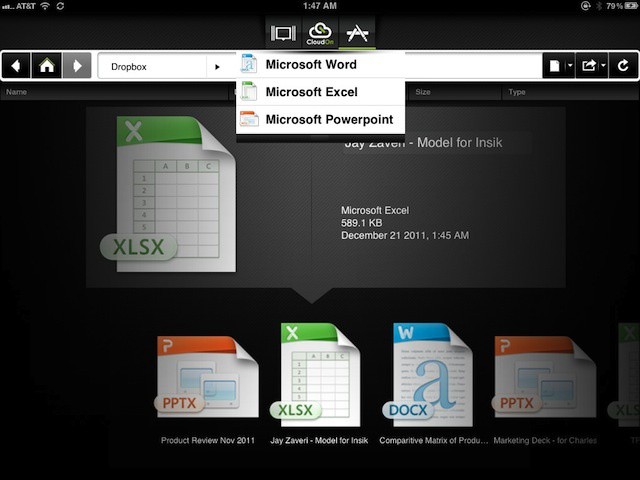Refresh the file list
This screenshot has width=640, height=480.
point(623,67)
